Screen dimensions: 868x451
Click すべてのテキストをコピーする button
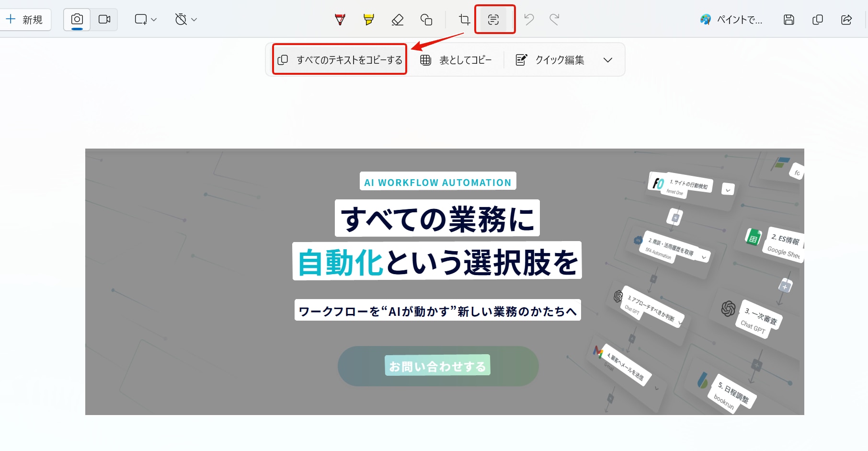[x=339, y=59]
